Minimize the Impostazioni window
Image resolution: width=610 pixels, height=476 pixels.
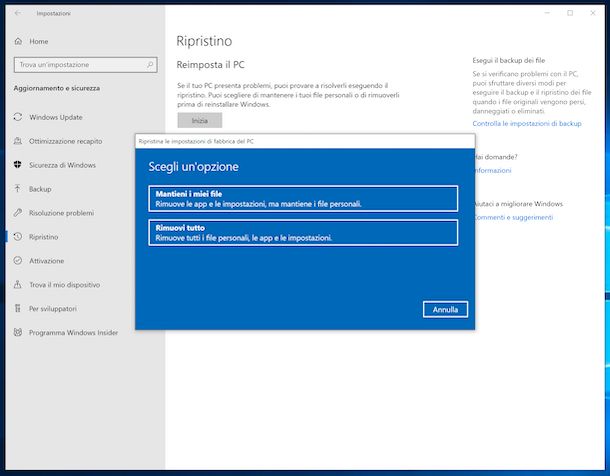click(547, 13)
